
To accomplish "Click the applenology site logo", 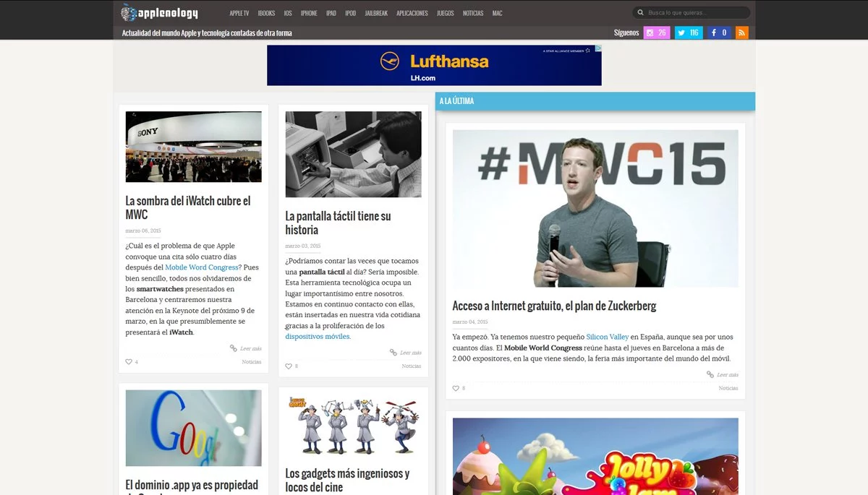I will tap(159, 13).
